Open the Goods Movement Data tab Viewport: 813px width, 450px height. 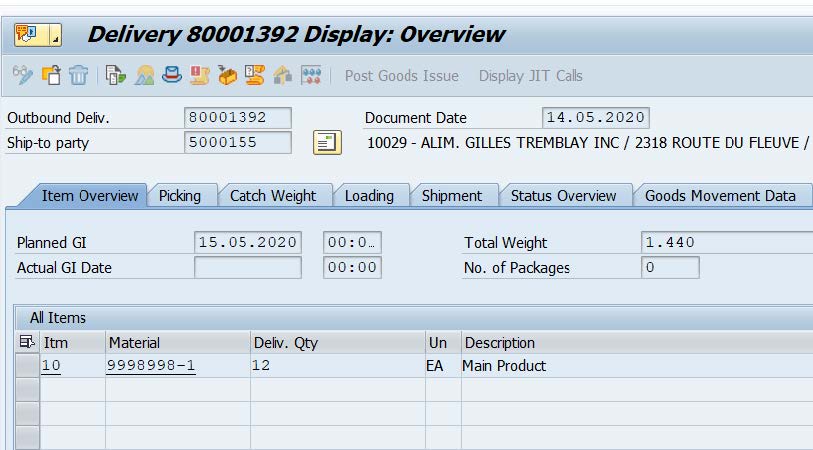tap(720, 196)
